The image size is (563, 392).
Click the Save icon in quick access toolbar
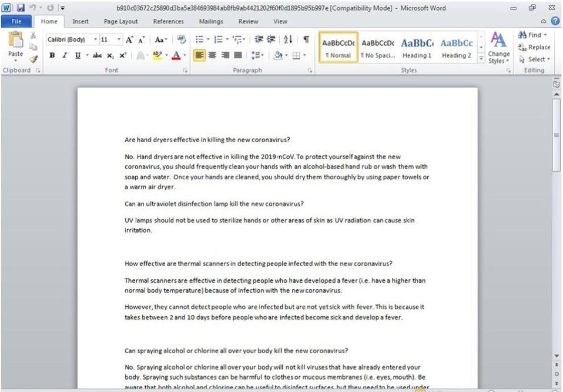click(x=21, y=8)
